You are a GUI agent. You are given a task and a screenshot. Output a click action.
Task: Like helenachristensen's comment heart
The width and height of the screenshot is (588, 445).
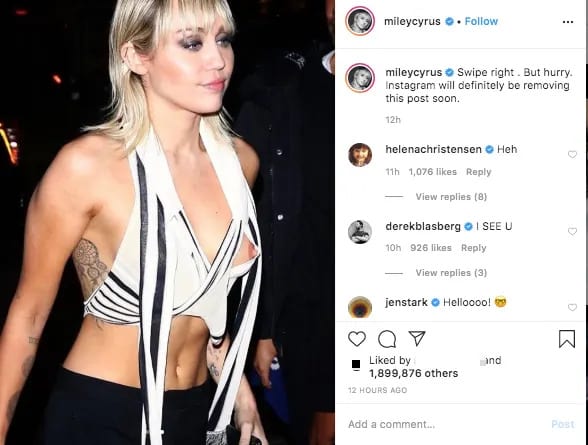(572, 154)
